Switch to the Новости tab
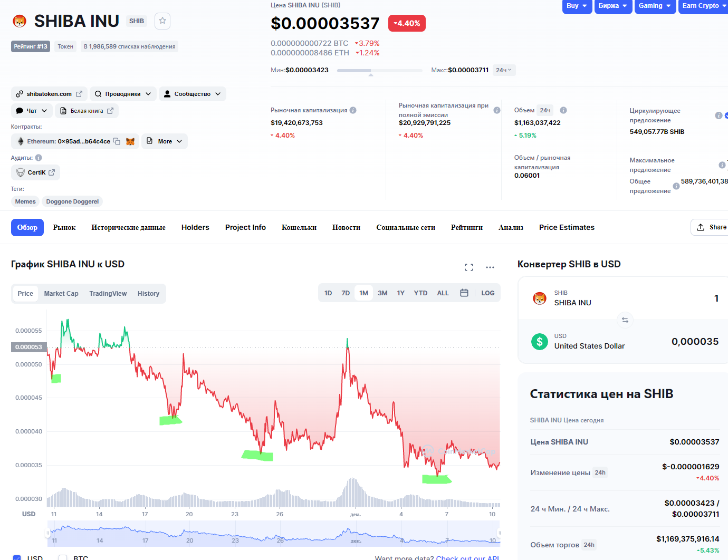728x560 pixels. point(346,227)
